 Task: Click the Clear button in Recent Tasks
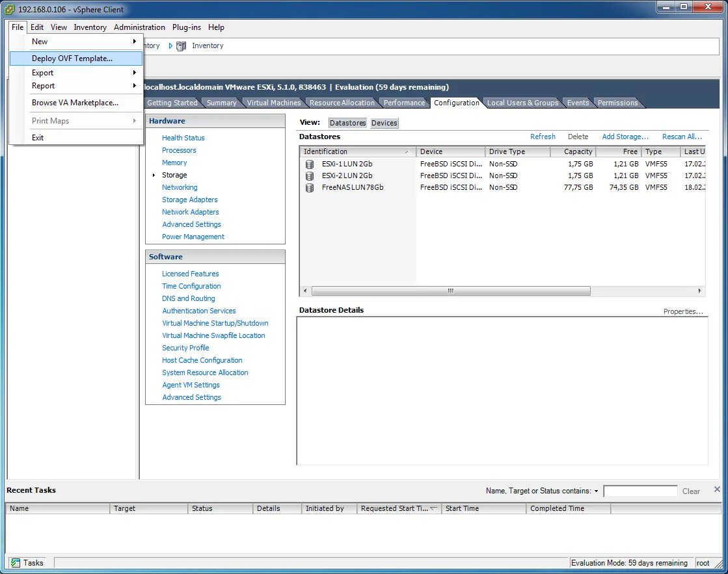click(691, 491)
